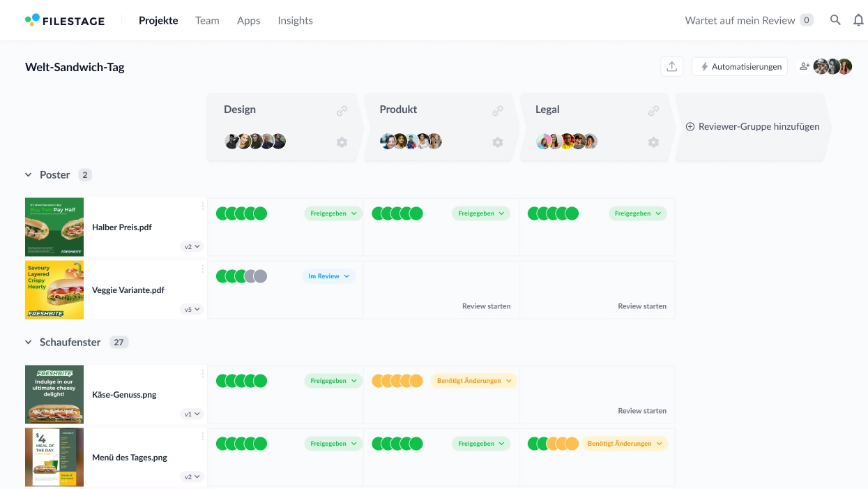
Task: Open Benötigt Änderungen dropdown for Käse-Genuss
Action: click(x=474, y=381)
